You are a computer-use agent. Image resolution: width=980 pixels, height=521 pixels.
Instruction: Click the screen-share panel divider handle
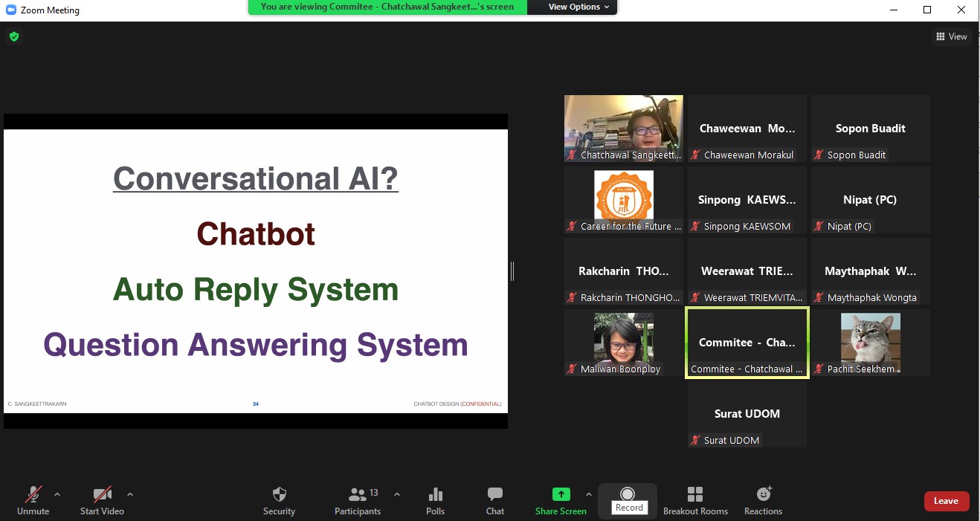pos(512,271)
